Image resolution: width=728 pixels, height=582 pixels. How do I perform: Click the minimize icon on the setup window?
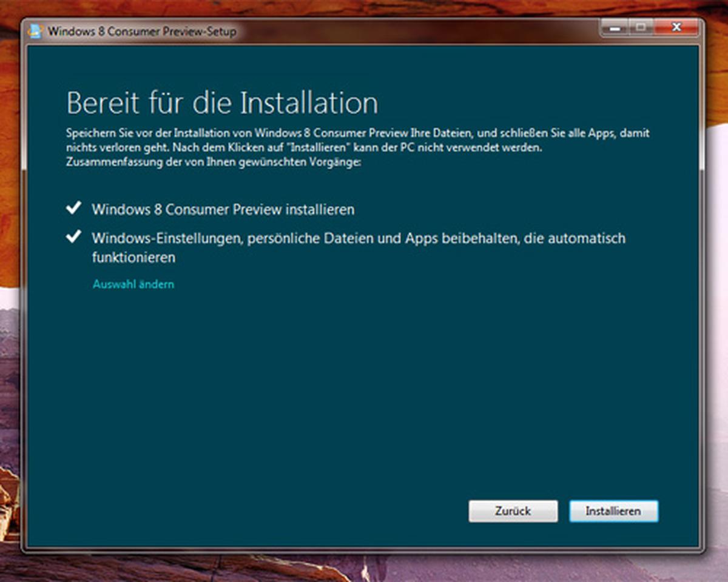click(616, 27)
